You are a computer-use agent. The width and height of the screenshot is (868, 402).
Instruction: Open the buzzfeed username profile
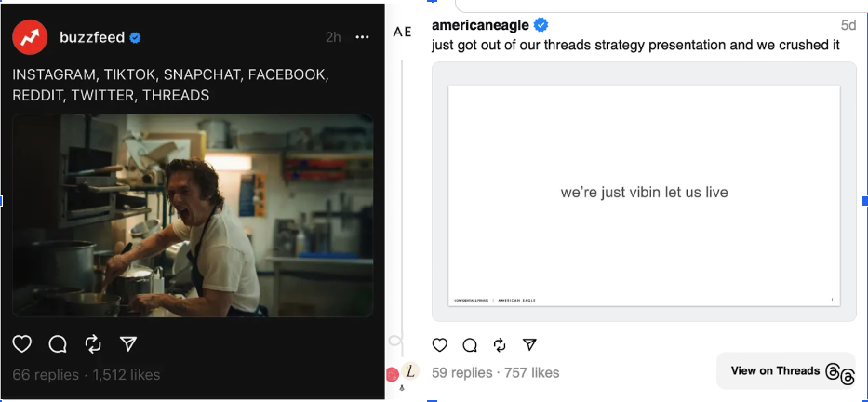92,37
